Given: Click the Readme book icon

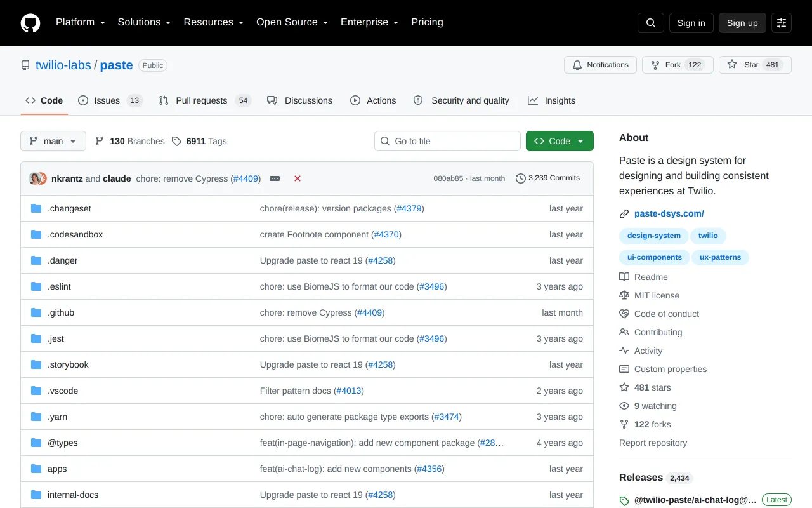Looking at the screenshot, I should pos(624,277).
